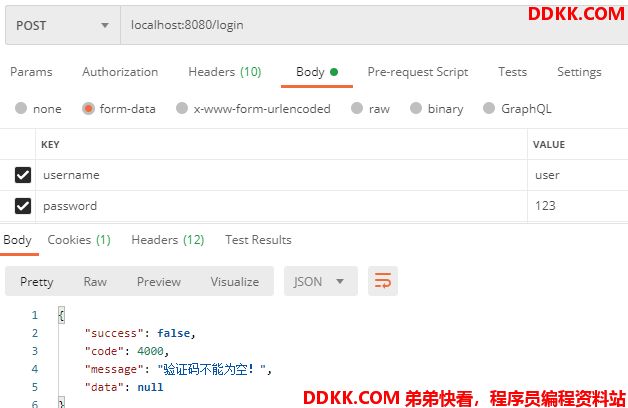Select the none body type radio

pyautogui.click(x=21, y=109)
